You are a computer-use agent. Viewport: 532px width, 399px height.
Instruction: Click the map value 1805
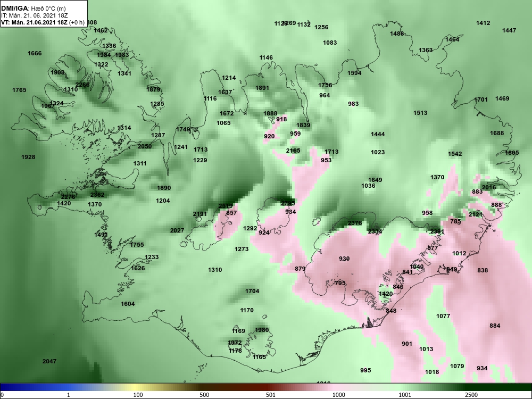pyautogui.click(x=512, y=153)
